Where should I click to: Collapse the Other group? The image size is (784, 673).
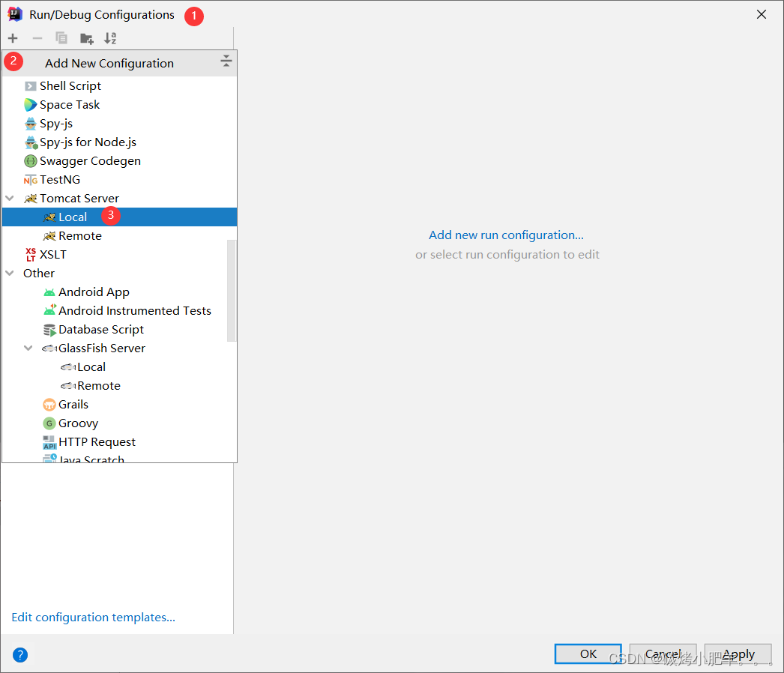(x=10, y=273)
